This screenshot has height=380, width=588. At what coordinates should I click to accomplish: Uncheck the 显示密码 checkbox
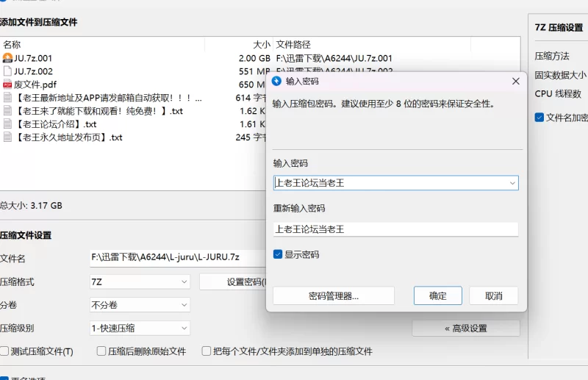pyautogui.click(x=278, y=254)
